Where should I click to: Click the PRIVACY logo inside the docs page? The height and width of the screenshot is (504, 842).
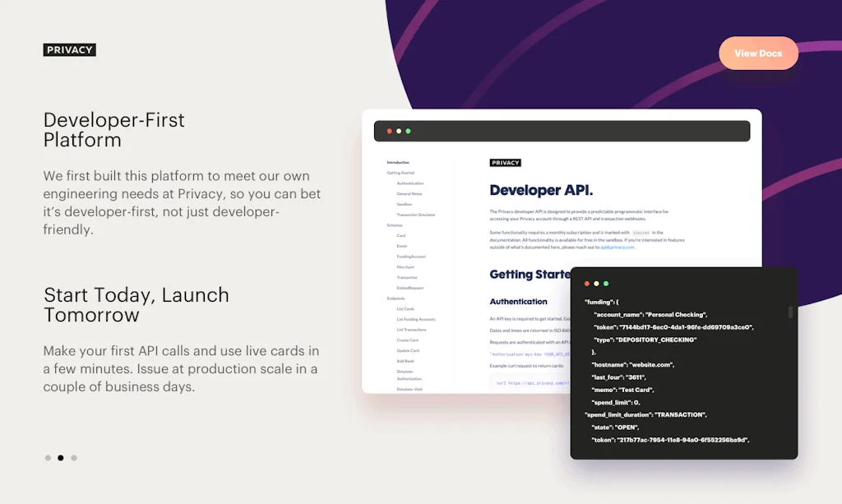505,163
